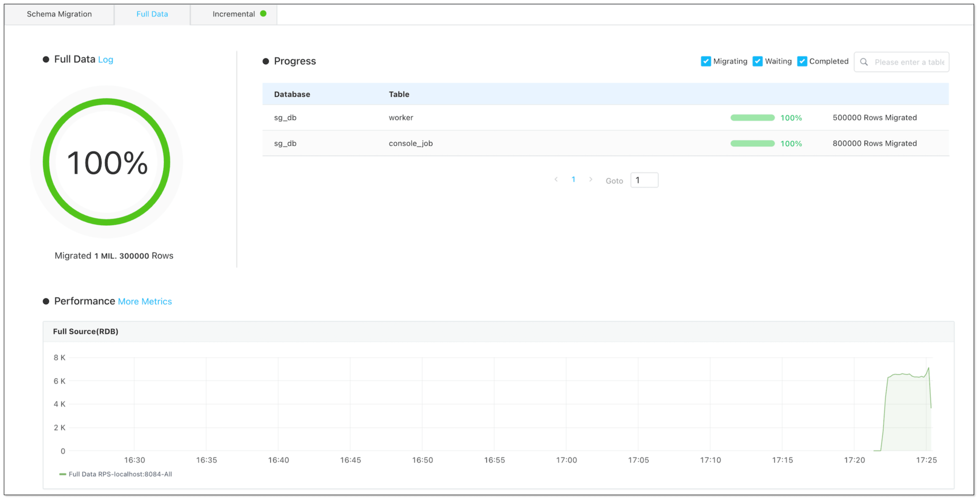Viewport: 980px width, 501px height.
Task: Click the legend marker for Full Data RPS
Action: click(63, 474)
